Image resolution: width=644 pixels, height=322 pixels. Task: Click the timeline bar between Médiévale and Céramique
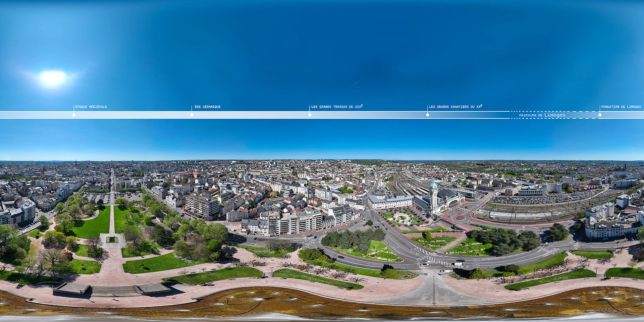(x=133, y=115)
